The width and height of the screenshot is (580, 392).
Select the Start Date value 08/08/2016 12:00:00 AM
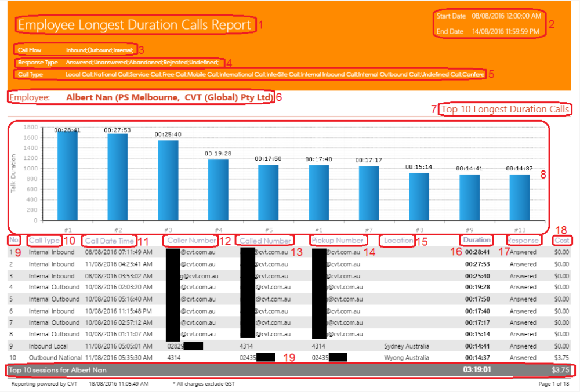[x=506, y=16]
